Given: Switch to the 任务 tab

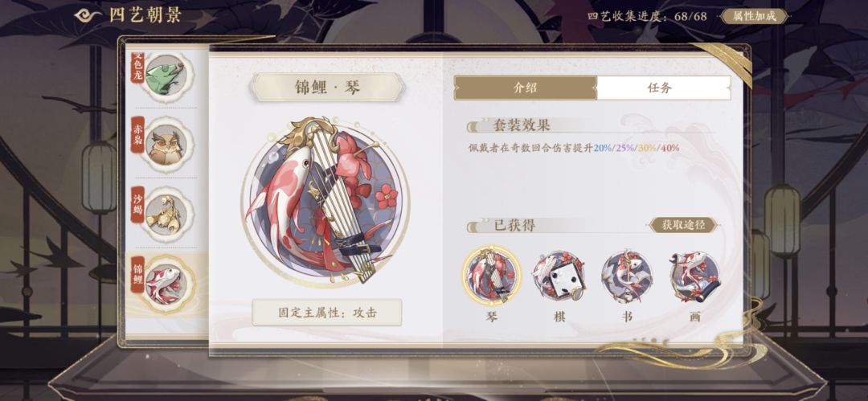Looking at the screenshot, I should pos(664,88).
